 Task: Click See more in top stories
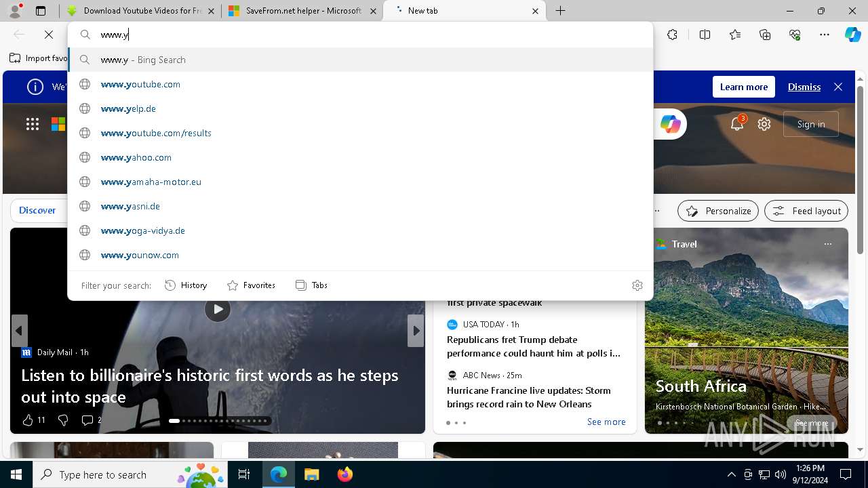606,422
